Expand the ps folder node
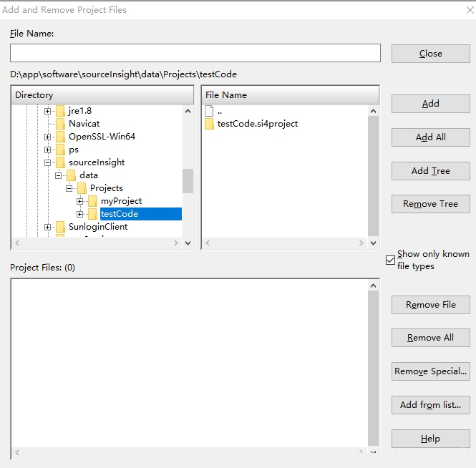 [x=48, y=150]
